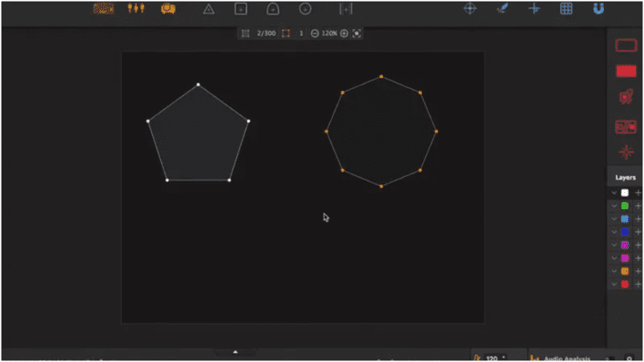Select the dotted purple layer swatch
This screenshot has height=362, width=644.
point(624,245)
